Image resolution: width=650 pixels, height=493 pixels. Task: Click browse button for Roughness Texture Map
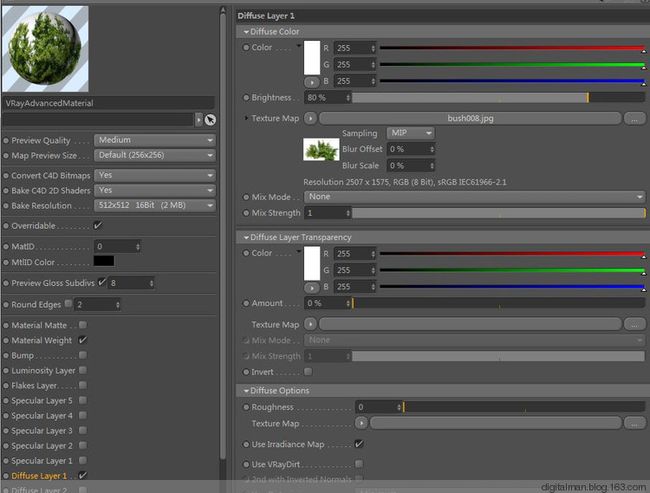click(634, 423)
